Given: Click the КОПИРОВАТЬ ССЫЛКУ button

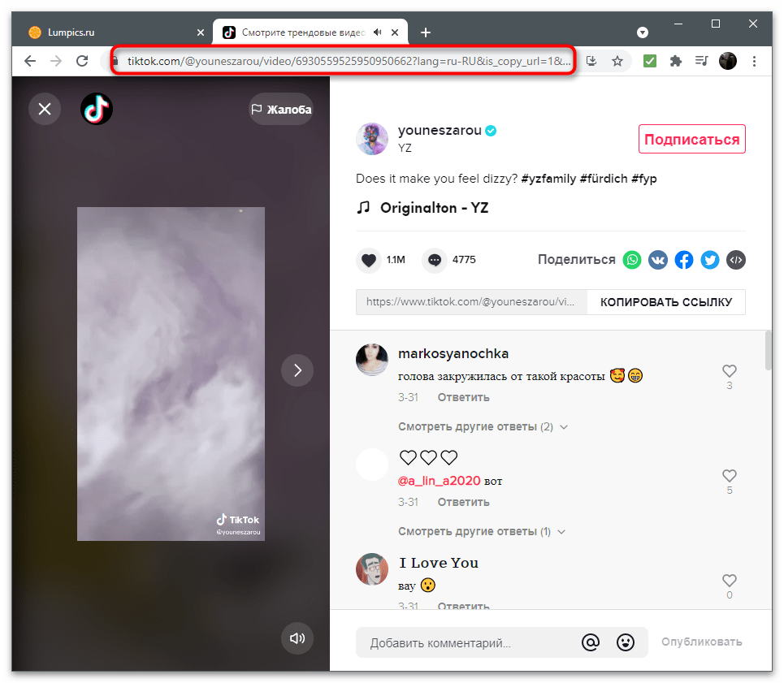Looking at the screenshot, I should 666,302.
